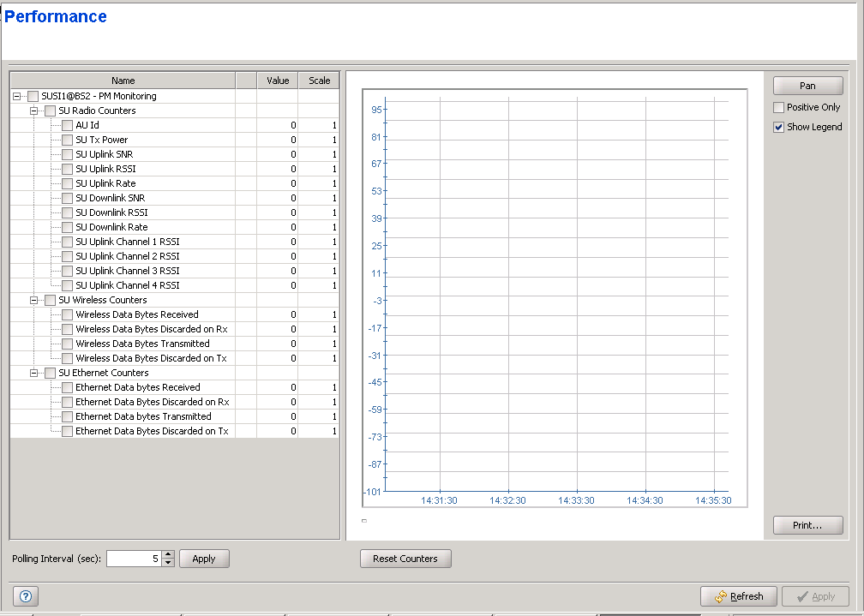Uncheck the Show Legend checkbox
This screenshot has width=864, height=616.
click(778, 127)
